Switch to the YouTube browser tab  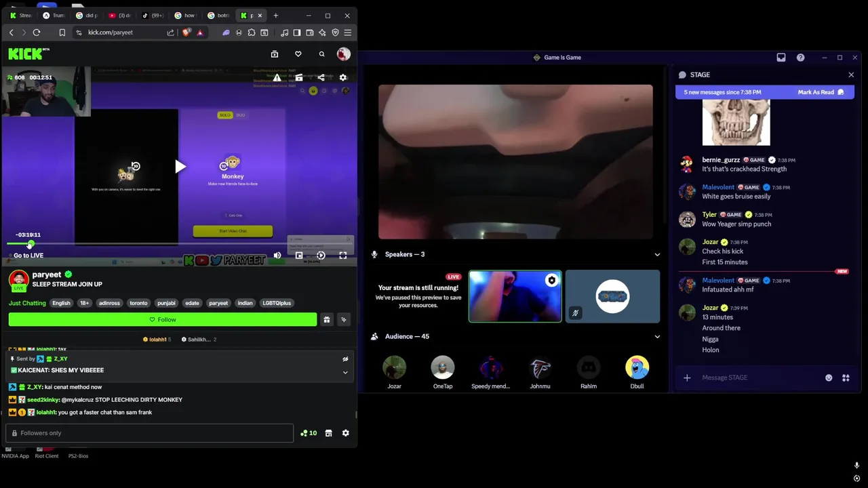pyautogui.click(x=119, y=15)
